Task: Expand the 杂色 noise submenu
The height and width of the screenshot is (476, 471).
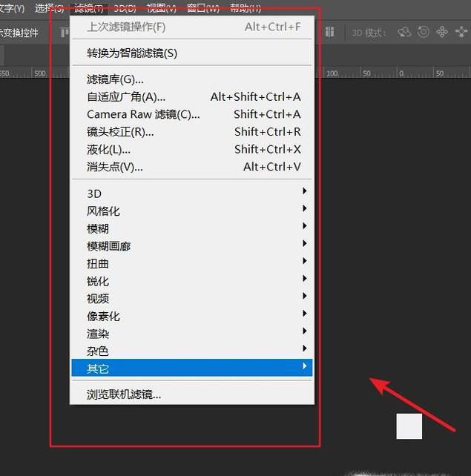Action: tap(192, 351)
